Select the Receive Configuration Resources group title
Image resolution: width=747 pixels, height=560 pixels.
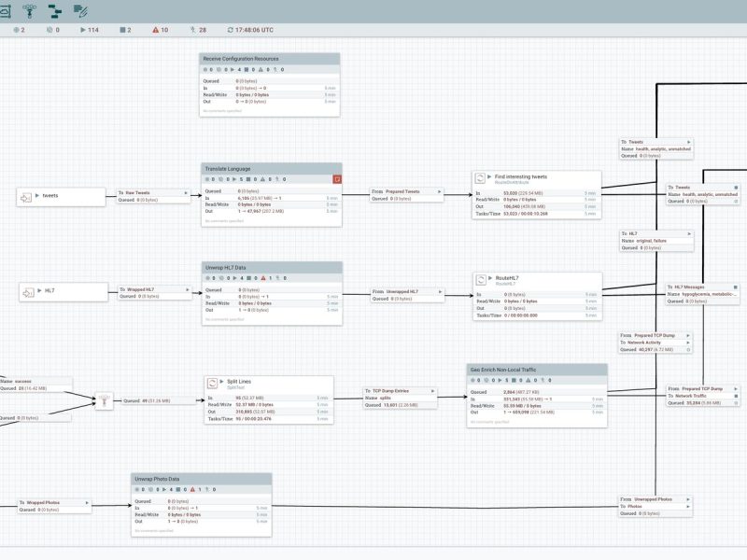[x=241, y=59]
